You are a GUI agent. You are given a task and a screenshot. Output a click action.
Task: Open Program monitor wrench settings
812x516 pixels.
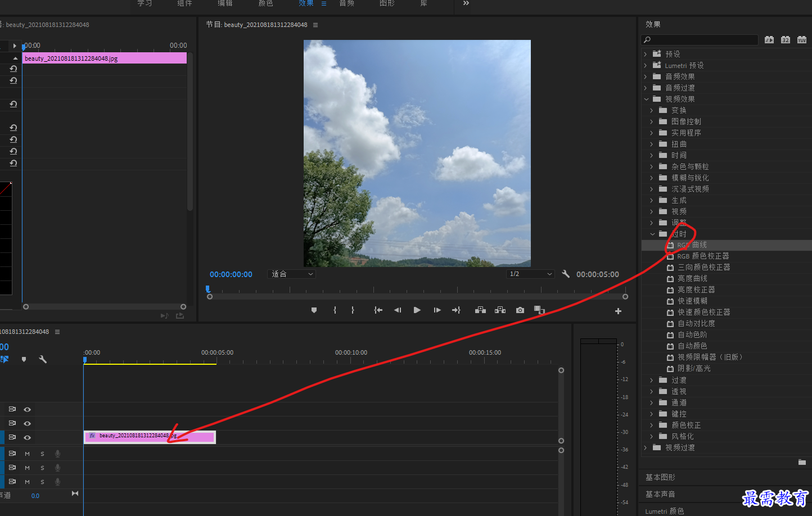pyautogui.click(x=566, y=274)
